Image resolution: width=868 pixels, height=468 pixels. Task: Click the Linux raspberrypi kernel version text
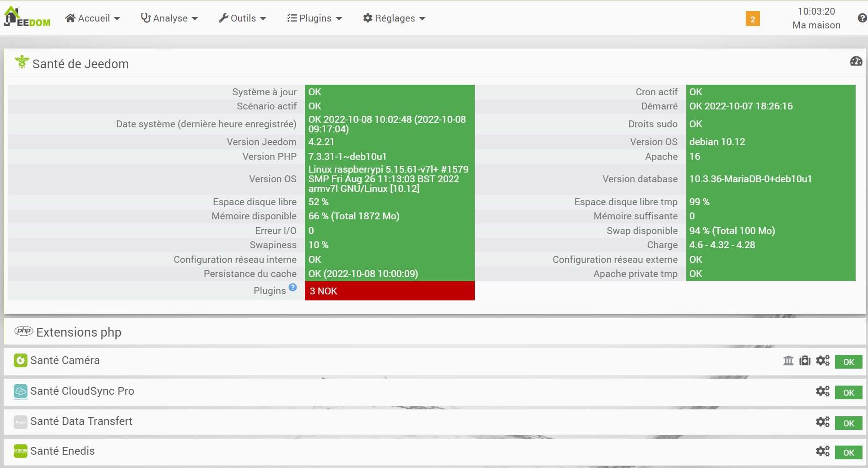coord(388,179)
